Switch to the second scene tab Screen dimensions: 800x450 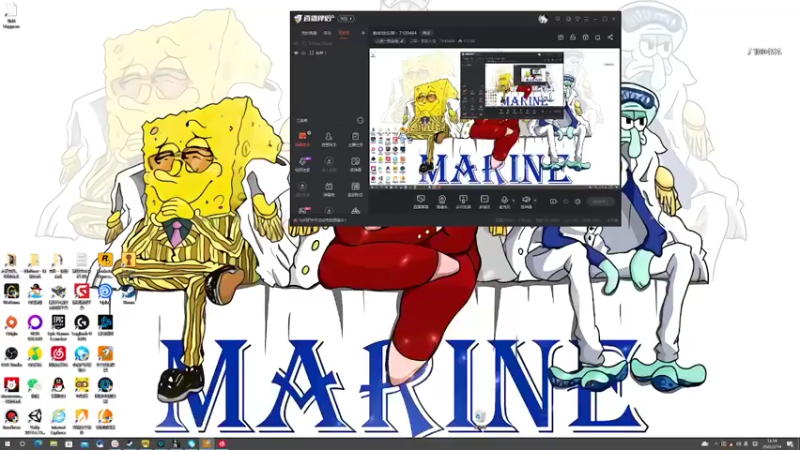327,33
